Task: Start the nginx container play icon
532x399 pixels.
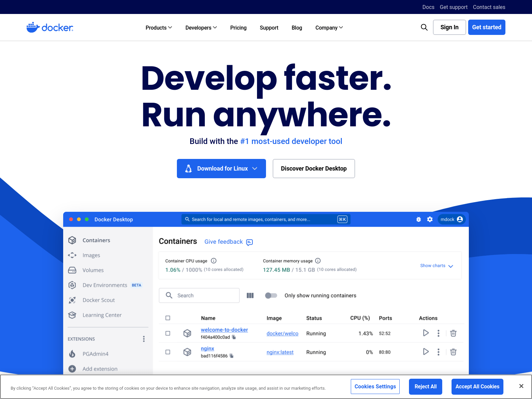Action: pyautogui.click(x=426, y=351)
